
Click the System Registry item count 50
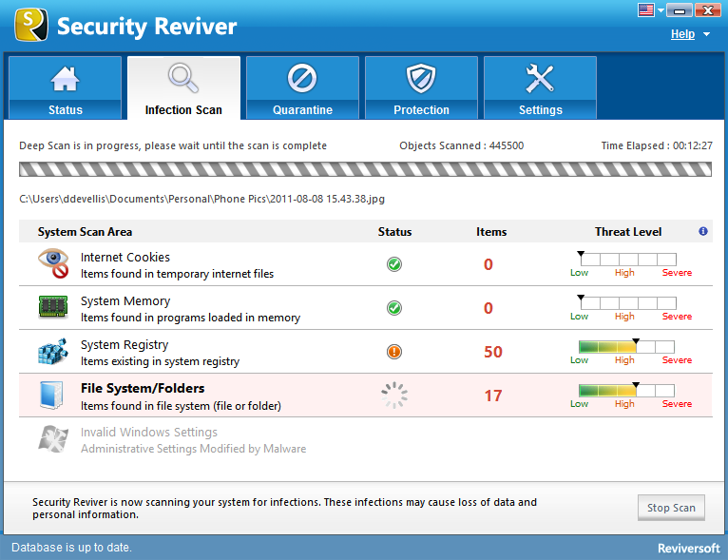pyautogui.click(x=493, y=352)
